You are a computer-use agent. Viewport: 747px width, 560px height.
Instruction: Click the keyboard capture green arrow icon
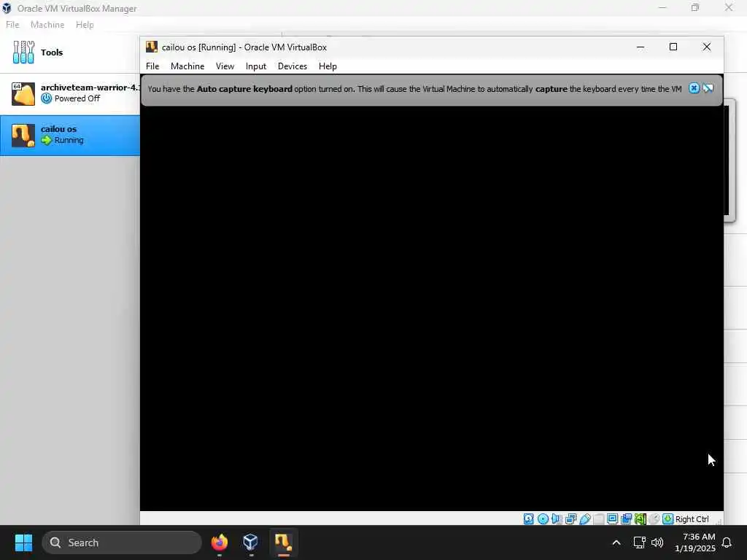[668, 519]
